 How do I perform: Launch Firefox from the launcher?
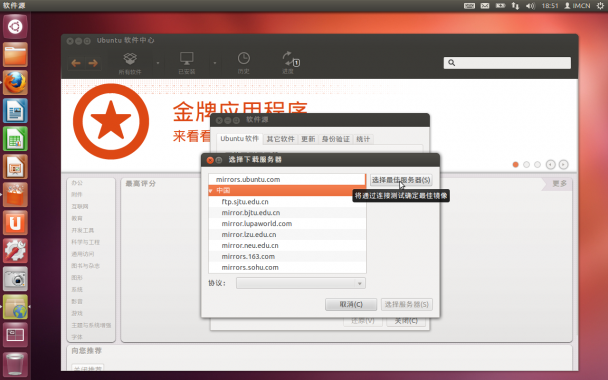pos(15,83)
